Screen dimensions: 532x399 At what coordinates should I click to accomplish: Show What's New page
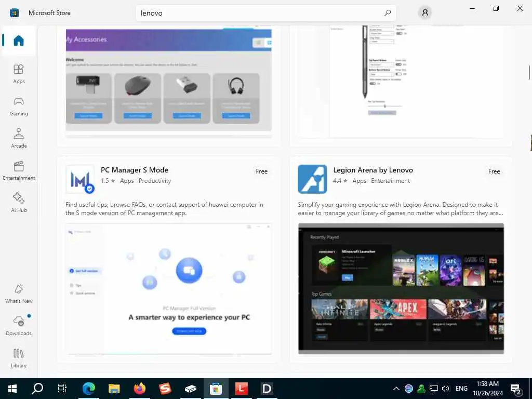pyautogui.click(x=19, y=294)
